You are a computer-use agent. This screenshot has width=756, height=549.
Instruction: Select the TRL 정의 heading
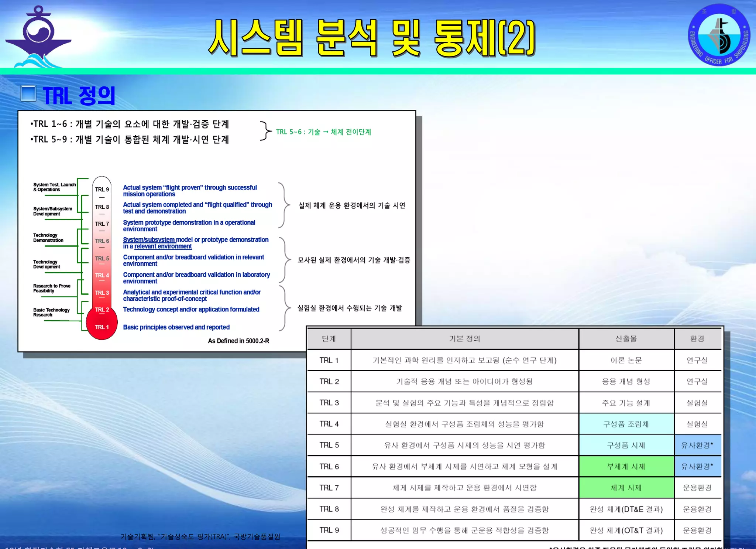(79, 96)
